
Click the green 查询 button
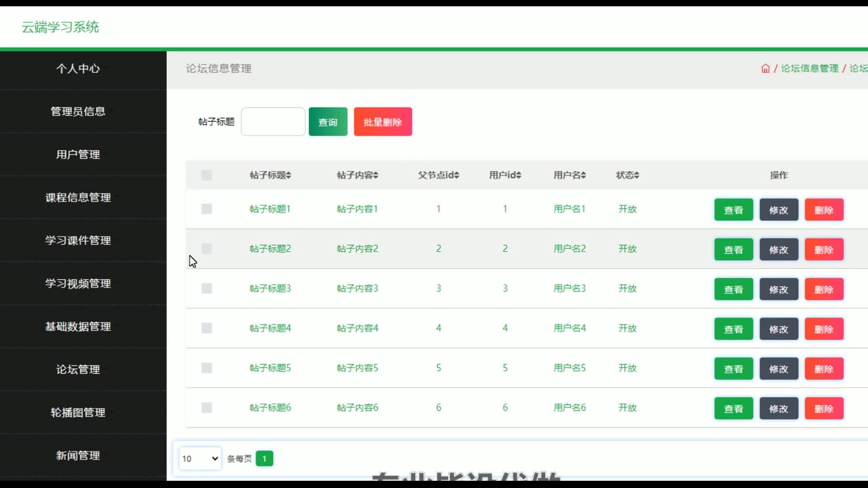[328, 122]
